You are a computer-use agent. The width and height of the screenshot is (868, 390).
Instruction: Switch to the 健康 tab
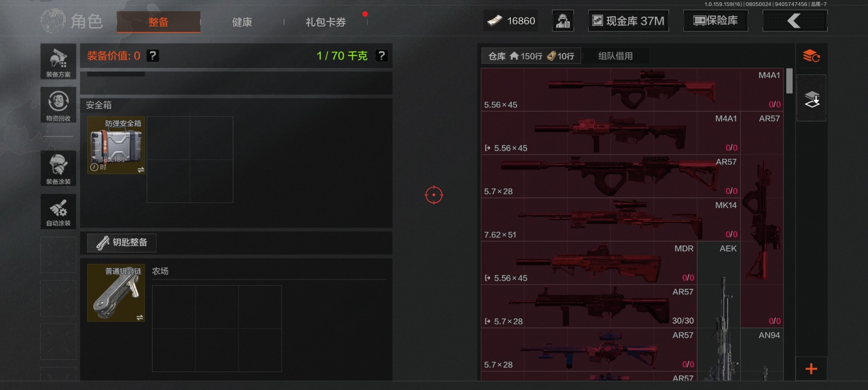tap(242, 22)
